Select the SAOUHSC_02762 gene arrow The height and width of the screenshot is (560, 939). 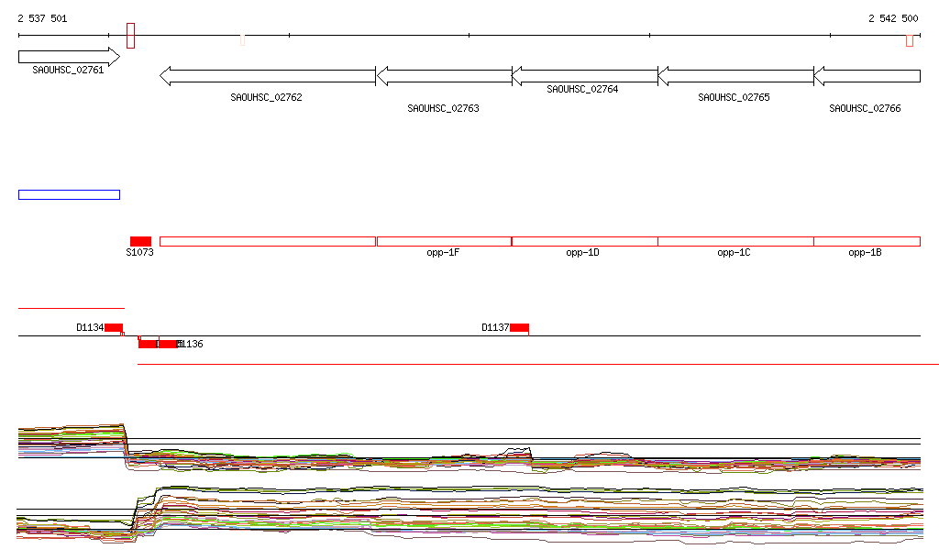pos(267,75)
